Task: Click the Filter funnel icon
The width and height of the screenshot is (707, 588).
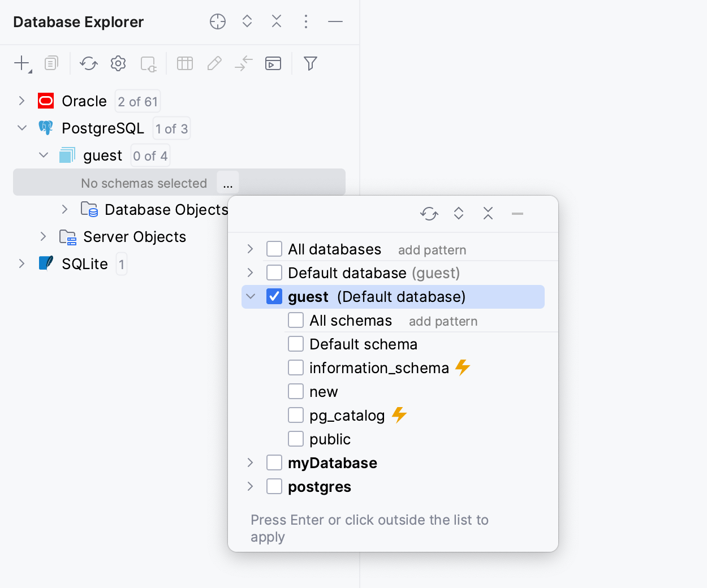Action: [x=310, y=63]
